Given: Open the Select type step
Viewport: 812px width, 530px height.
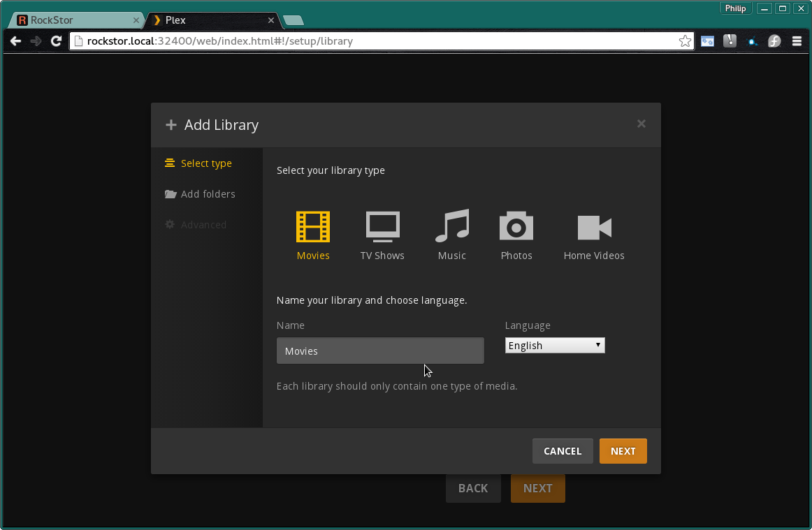Looking at the screenshot, I should (198, 163).
